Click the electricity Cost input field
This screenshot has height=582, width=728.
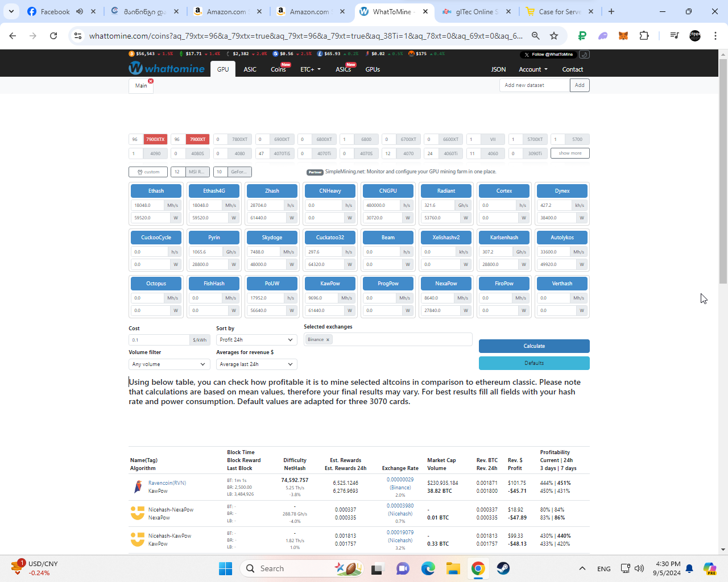tap(159, 340)
